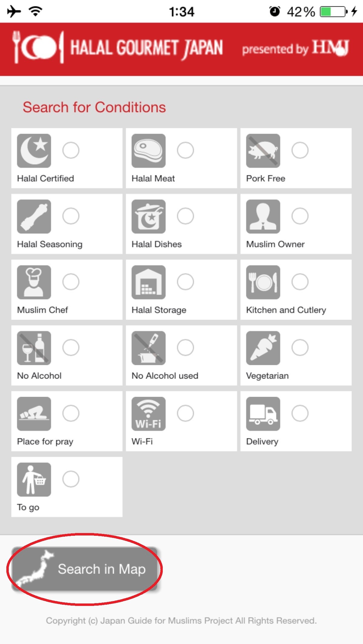Tap the Vegetarian carrot icon
Image resolution: width=363 pixels, height=644 pixels.
coord(263,348)
